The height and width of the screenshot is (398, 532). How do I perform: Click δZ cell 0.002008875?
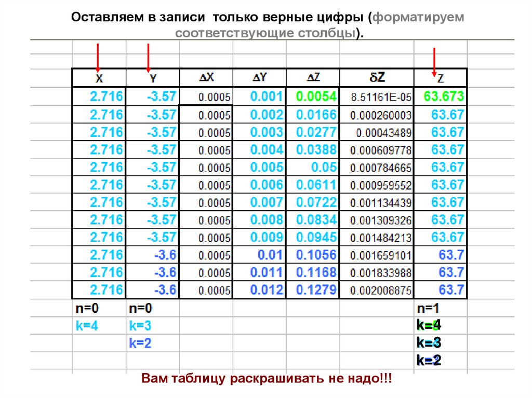pos(377,291)
